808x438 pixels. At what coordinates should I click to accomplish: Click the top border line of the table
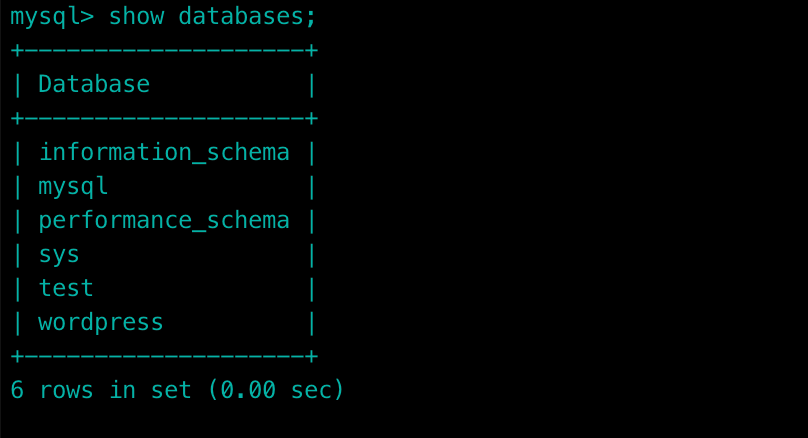coord(164,51)
